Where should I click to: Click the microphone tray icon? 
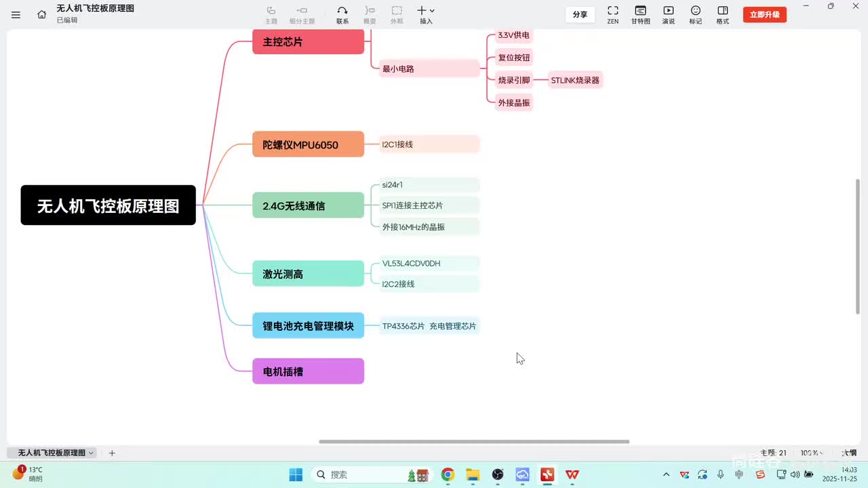click(721, 474)
